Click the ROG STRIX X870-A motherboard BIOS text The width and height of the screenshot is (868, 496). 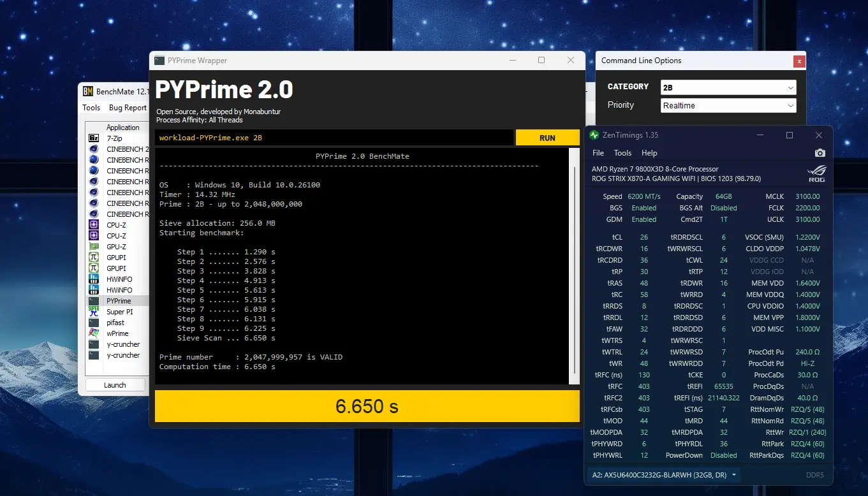tap(676, 179)
